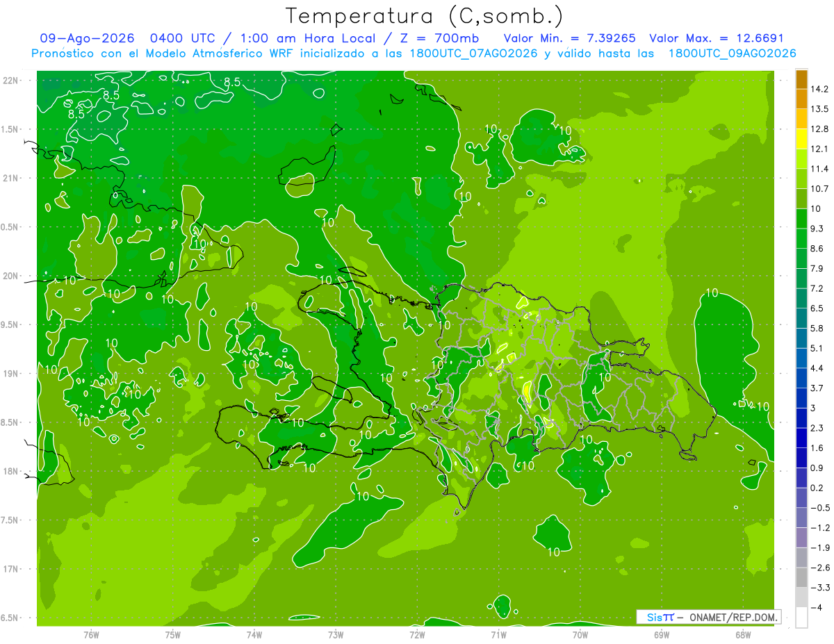Viewport: 834px width, 644px height.
Task: Click the "9.5N" latitude axis label
Action: (x=10, y=324)
